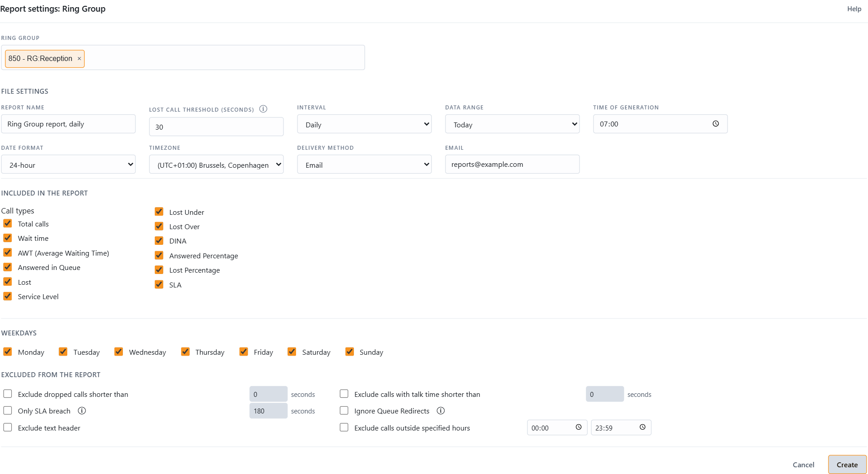Open the Timezone dropdown

216,165
